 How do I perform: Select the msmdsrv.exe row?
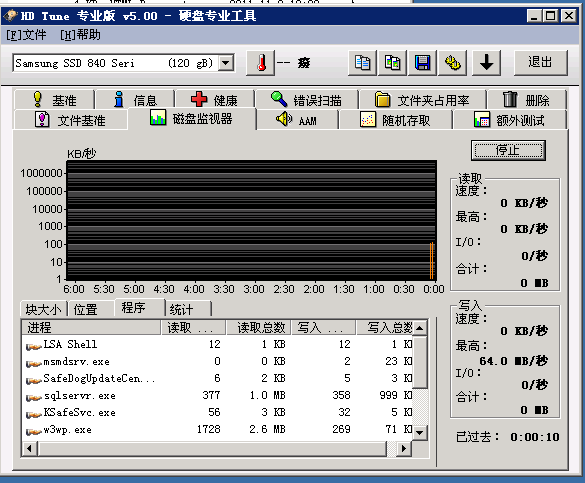(x=217, y=362)
